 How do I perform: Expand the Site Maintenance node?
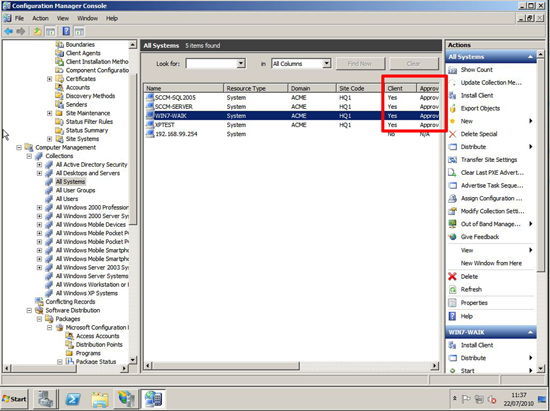click(49, 113)
